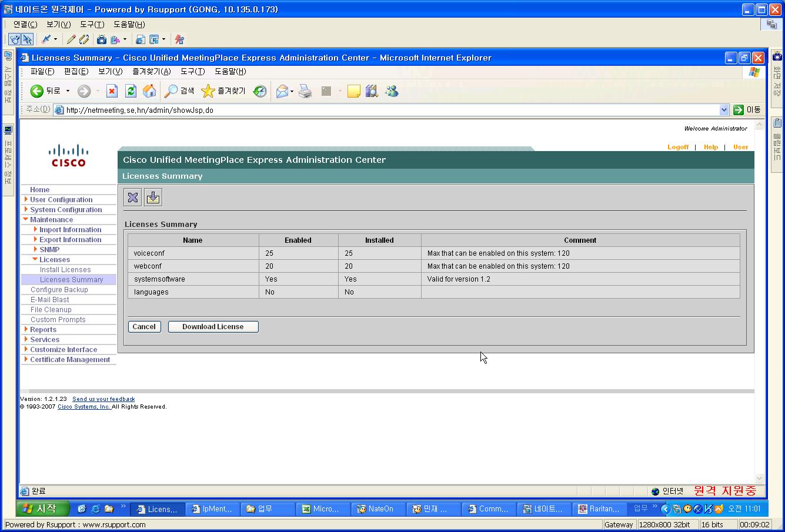Click the remote control screen-capture camera icon
785x532 pixels.
(x=102, y=39)
